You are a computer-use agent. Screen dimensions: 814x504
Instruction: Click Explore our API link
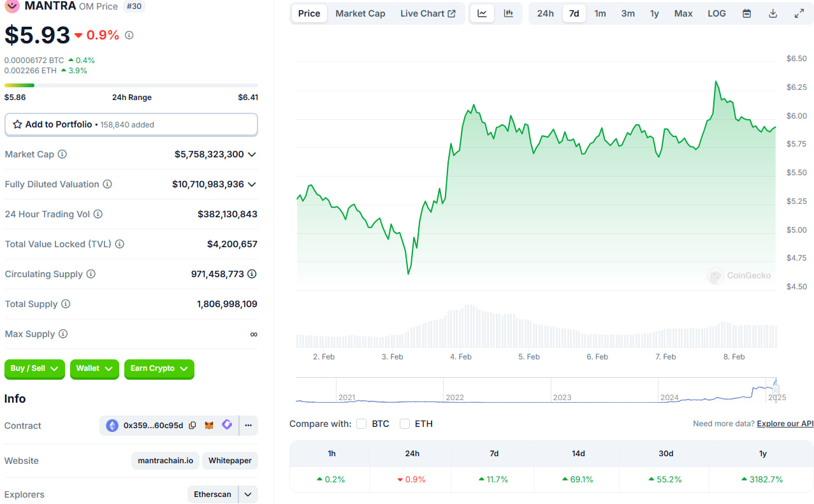click(x=785, y=424)
